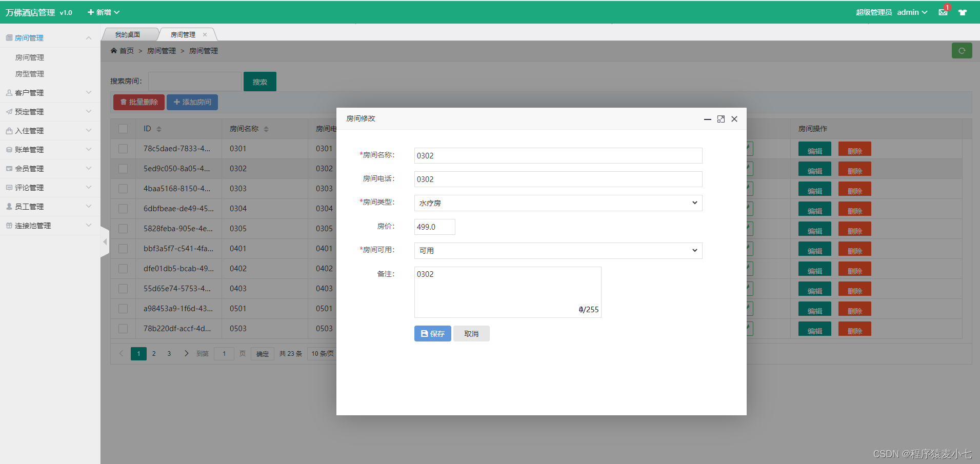
Task: Click the 搜索 search button
Action: pos(260,82)
